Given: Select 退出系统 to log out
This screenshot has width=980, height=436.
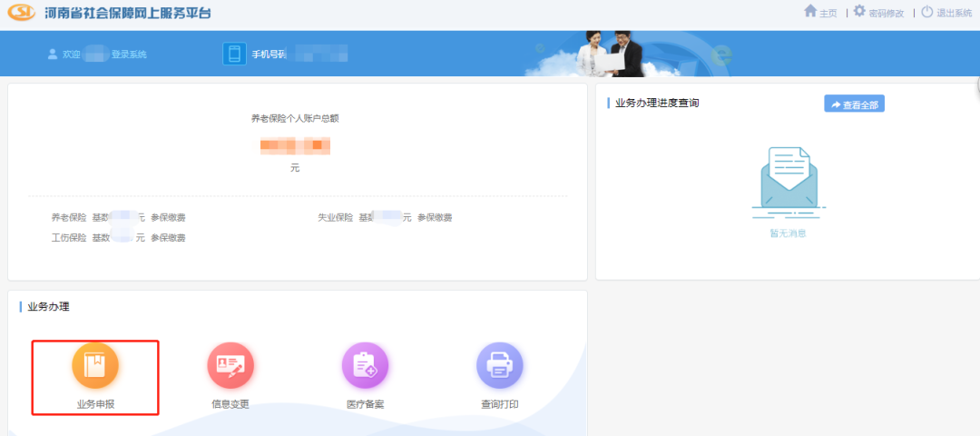Looking at the screenshot, I should tap(955, 13).
